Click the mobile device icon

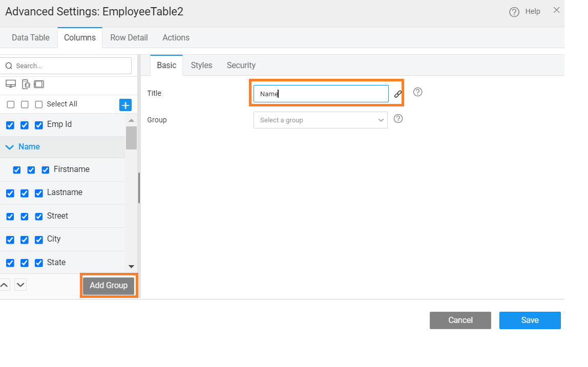coord(26,84)
